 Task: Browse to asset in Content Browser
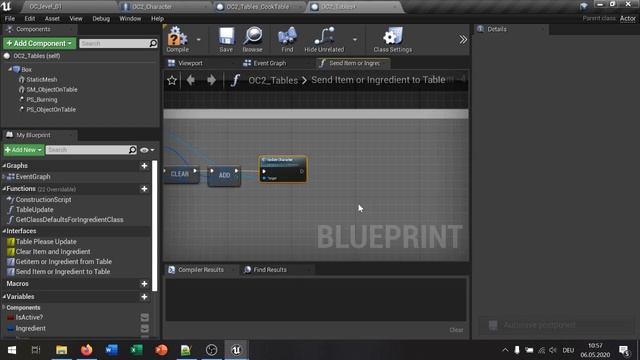click(252, 40)
